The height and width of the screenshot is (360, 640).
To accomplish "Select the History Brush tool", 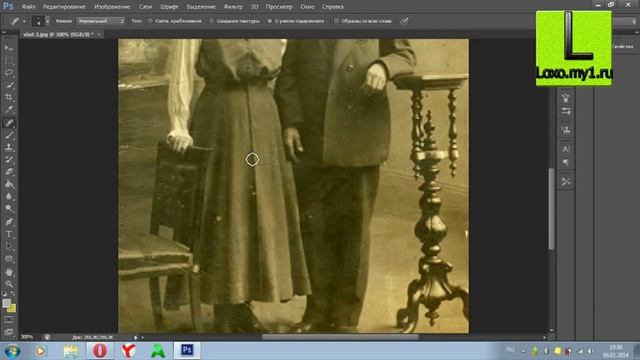I will 9,160.
